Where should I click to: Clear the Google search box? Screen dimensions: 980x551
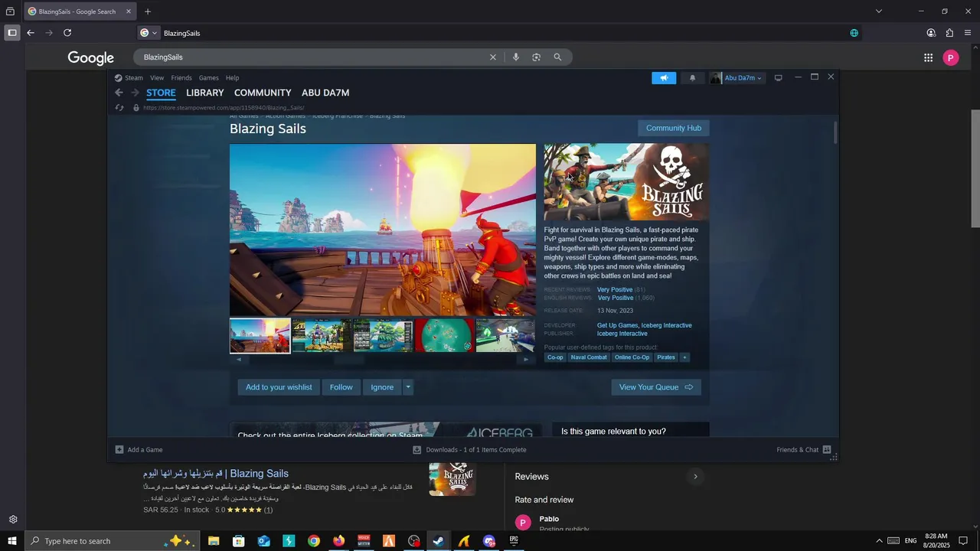[x=493, y=57]
